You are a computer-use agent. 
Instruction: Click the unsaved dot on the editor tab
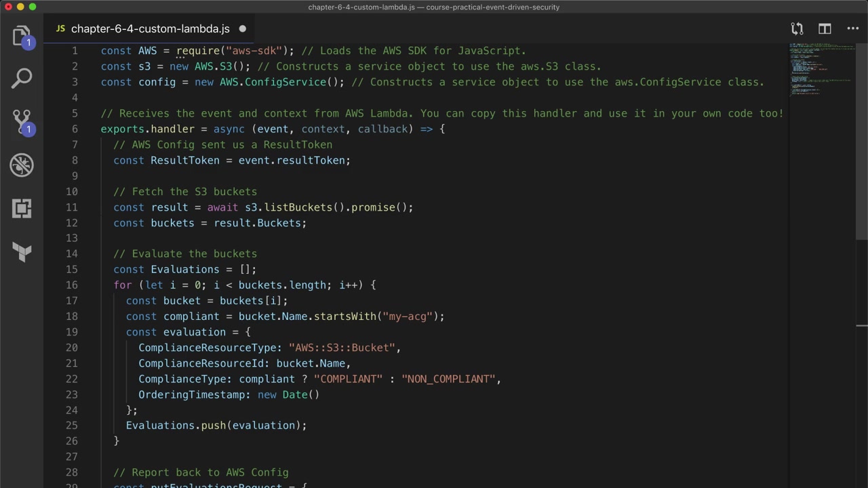point(242,29)
